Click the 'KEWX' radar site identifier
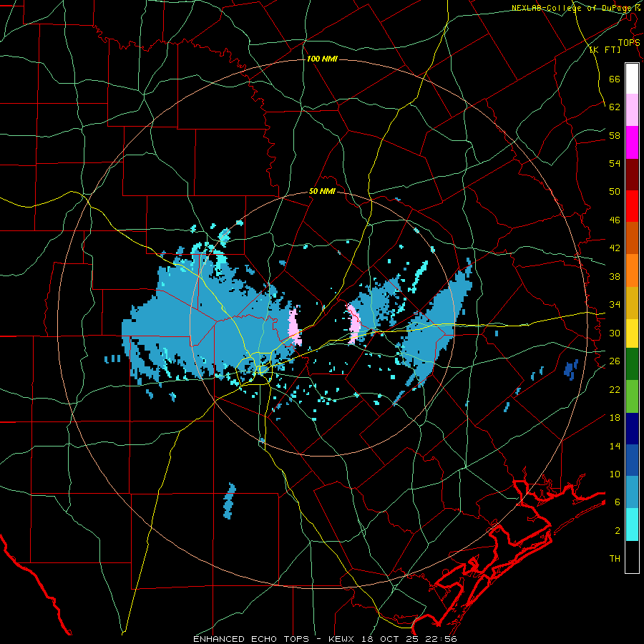 [x=343, y=639]
